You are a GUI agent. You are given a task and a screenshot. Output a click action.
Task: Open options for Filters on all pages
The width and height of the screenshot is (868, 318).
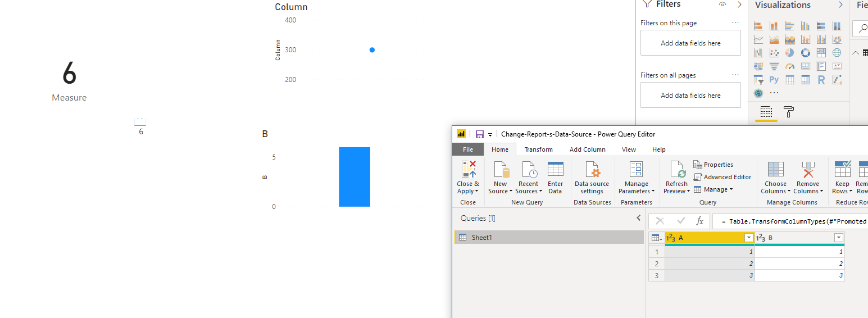click(x=736, y=75)
